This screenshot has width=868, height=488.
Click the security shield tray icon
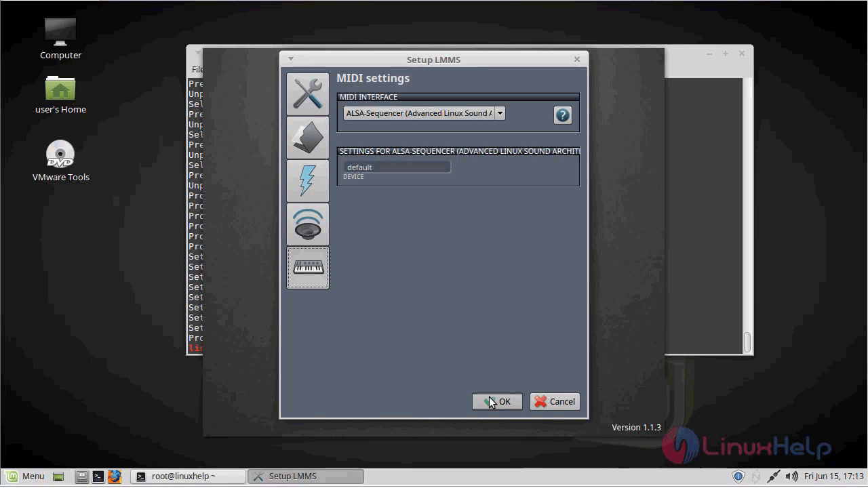click(738, 476)
